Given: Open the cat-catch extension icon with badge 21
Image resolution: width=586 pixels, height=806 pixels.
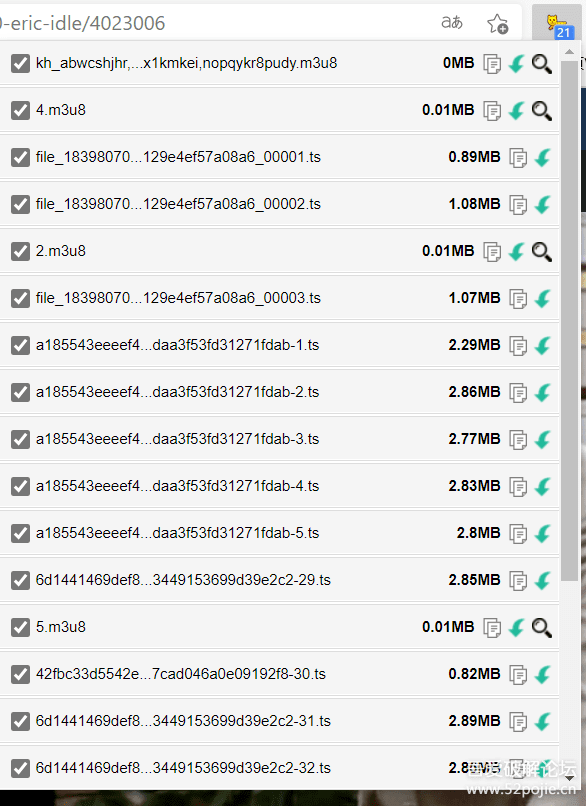Looking at the screenshot, I should pyautogui.click(x=557, y=24).
